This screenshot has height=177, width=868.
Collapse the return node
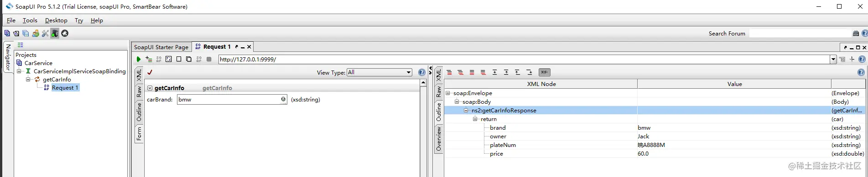[x=475, y=119]
